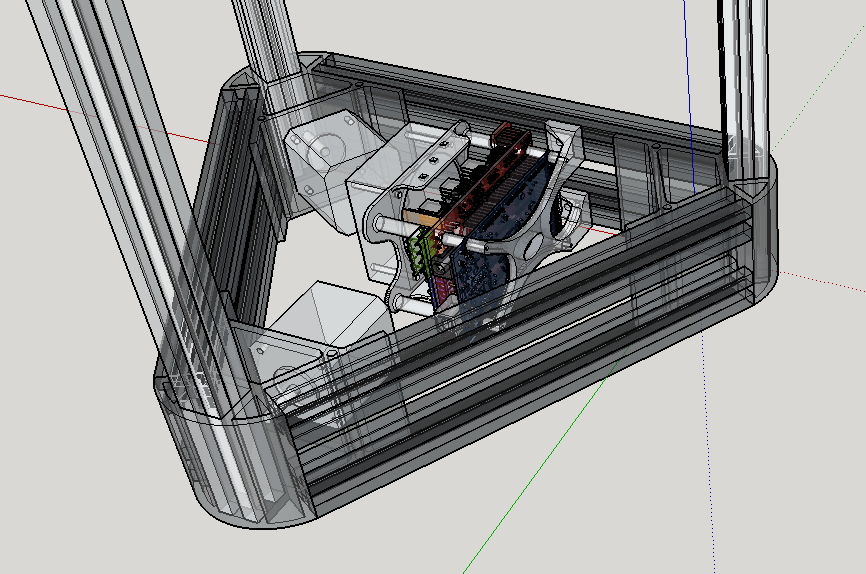866x574 pixels.
Task: Click the solid blue vertical axis line
Action: [x=689, y=97]
